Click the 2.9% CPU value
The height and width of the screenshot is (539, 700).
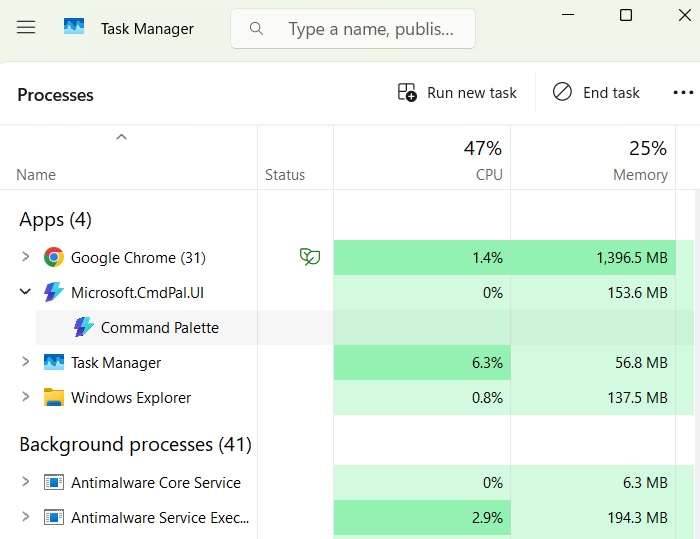pos(487,518)
